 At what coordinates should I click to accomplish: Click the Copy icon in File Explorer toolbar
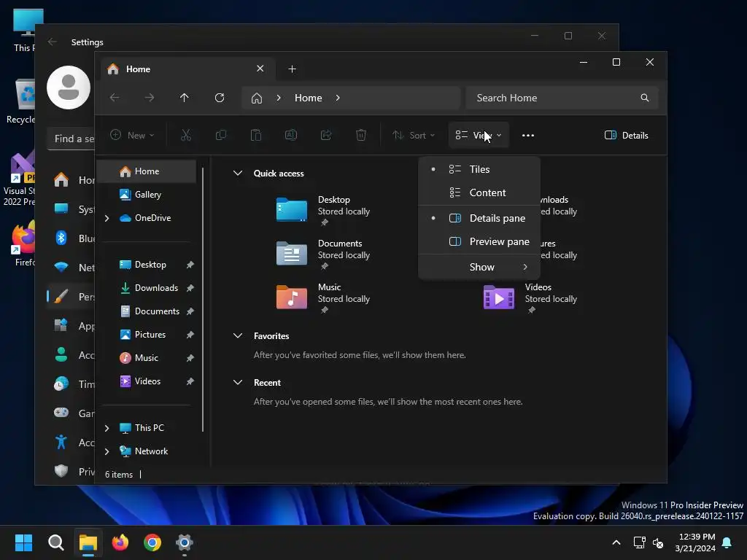[x=221, y=135]
